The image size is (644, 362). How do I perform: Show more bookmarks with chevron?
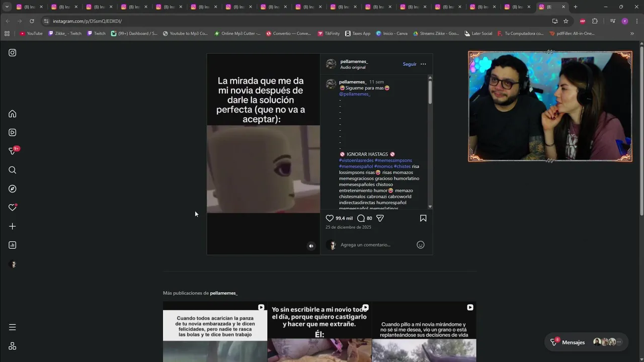pos(632,34)
